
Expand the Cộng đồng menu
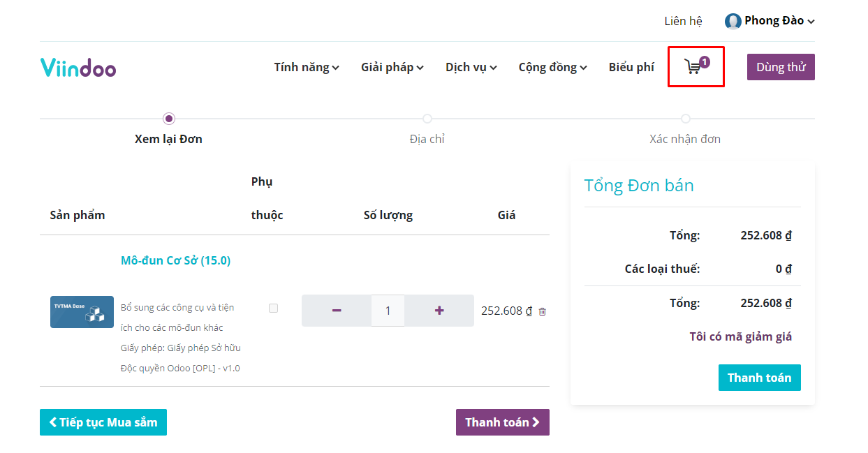[x=553, y=67]
